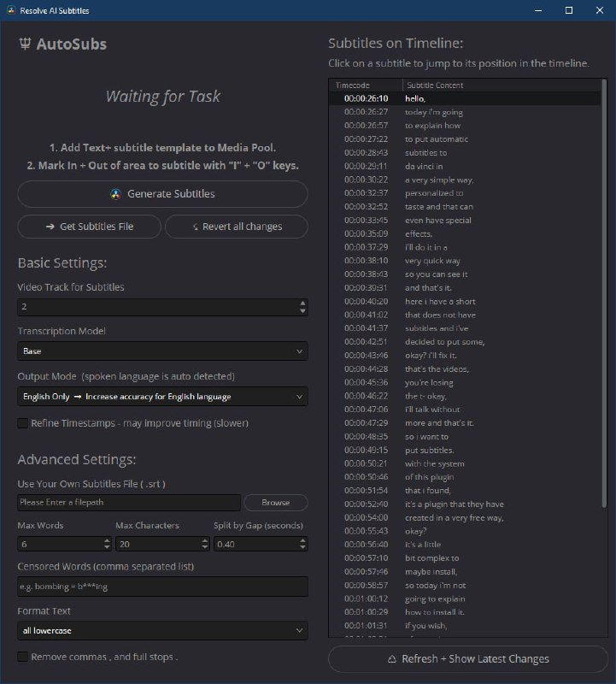Refresh and show latest changes
Screen dimensions: 616x684
pyautogui.click(x=465, y=658)
